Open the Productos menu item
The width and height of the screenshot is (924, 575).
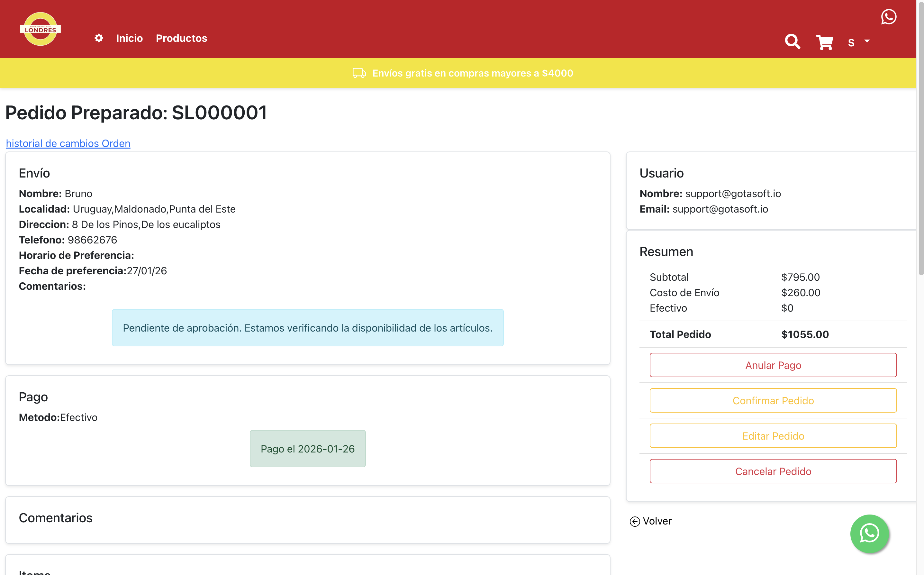[181, 38]
